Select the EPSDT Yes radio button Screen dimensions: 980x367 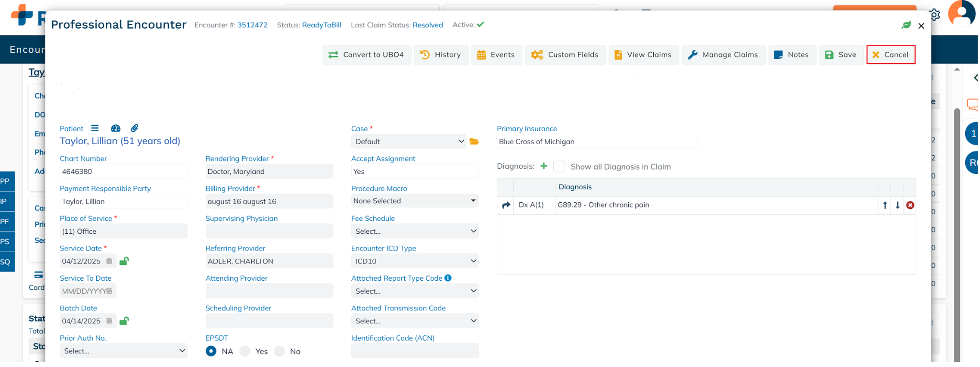245,351
